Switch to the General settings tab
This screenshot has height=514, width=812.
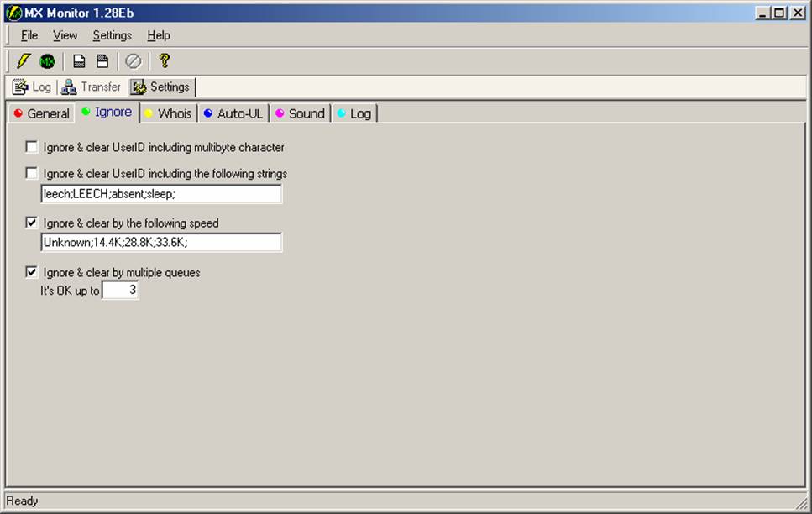pyautogui.click(x=41, y=113)
